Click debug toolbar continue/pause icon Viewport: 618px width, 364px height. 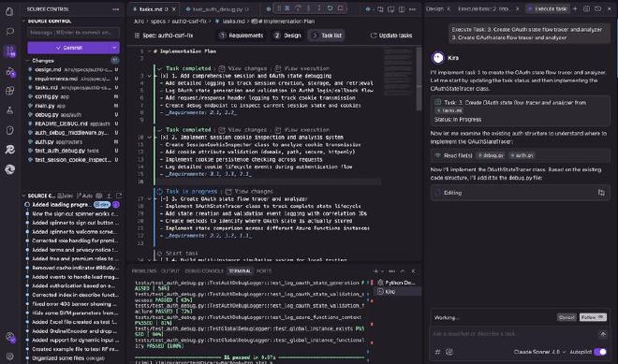coord(287,8)
